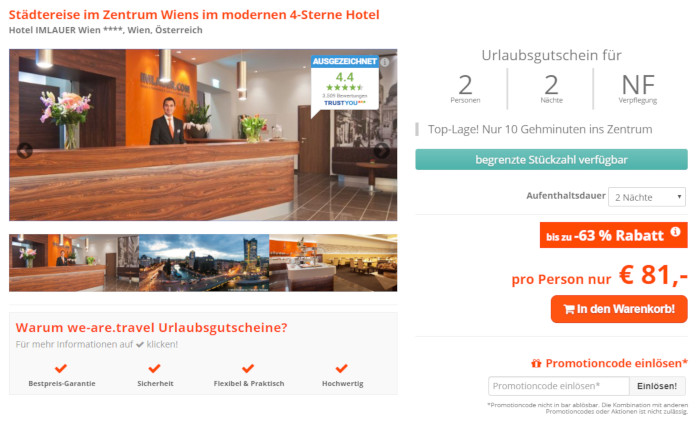Screen dimensions: 700x429
Task: Add offer via In den Warenkorb button
Action: point(619,309)
